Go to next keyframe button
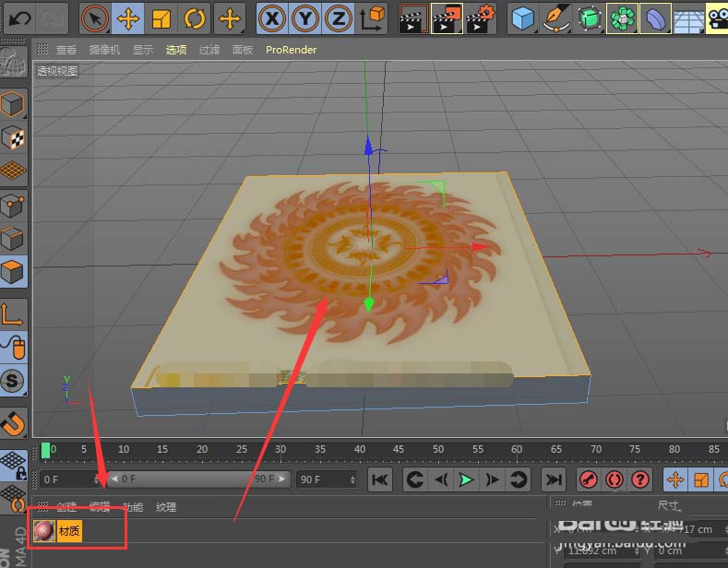 coord(518,479)
